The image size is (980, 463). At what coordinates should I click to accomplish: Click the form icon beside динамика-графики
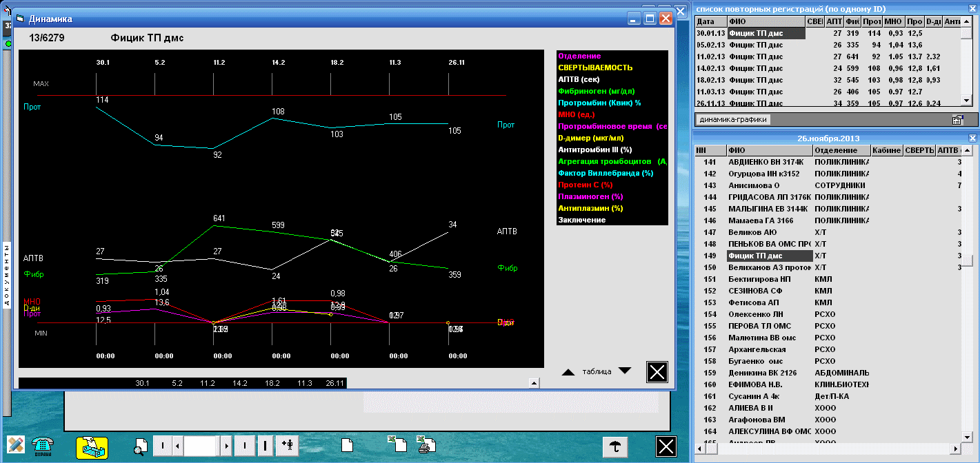click(957, 120)
